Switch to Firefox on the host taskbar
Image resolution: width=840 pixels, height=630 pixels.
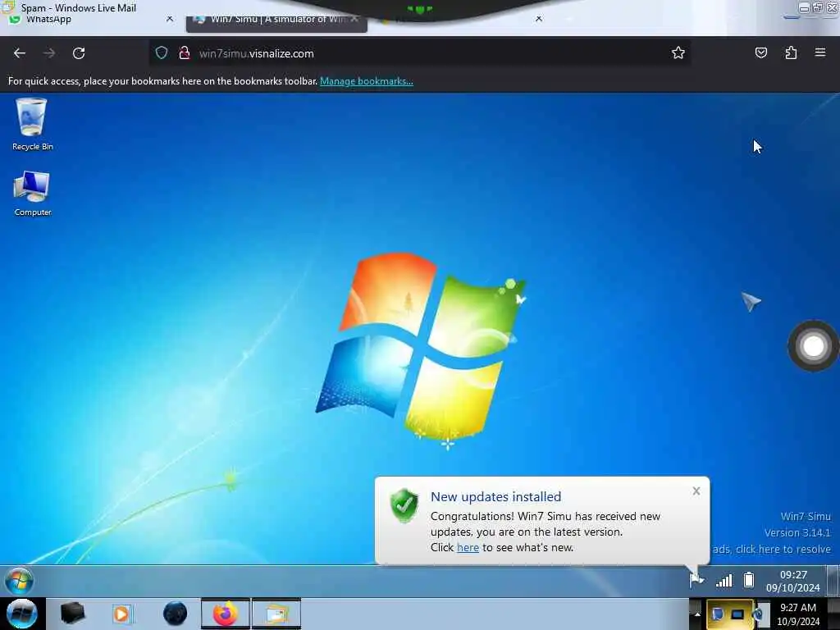[226, 614]
